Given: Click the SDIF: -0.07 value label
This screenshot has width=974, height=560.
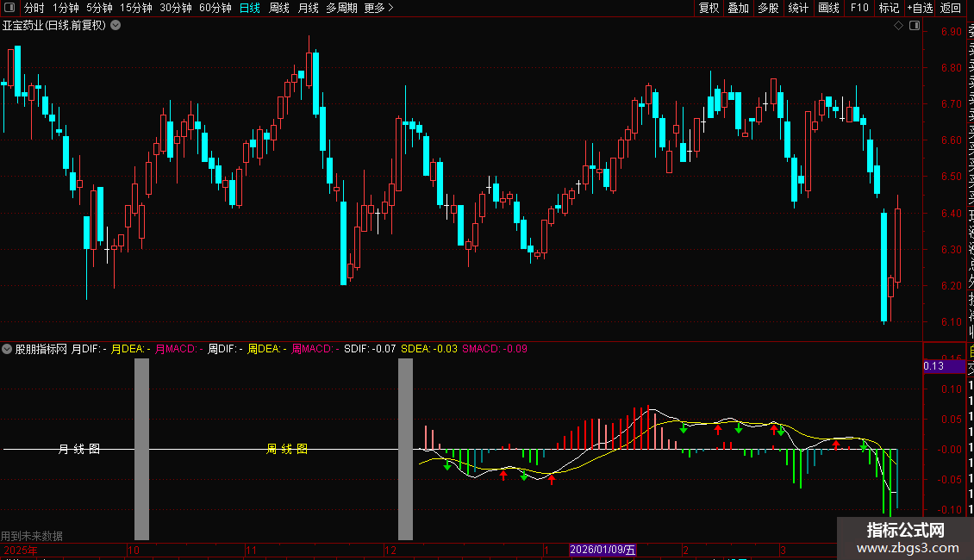Looking at the screenshot, I should tap(370, 349).
